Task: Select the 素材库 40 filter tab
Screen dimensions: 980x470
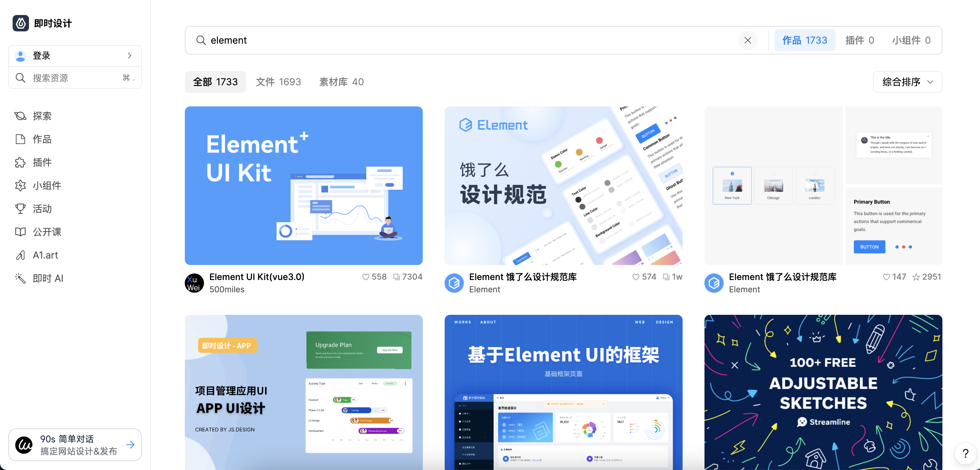Action: 341,82
